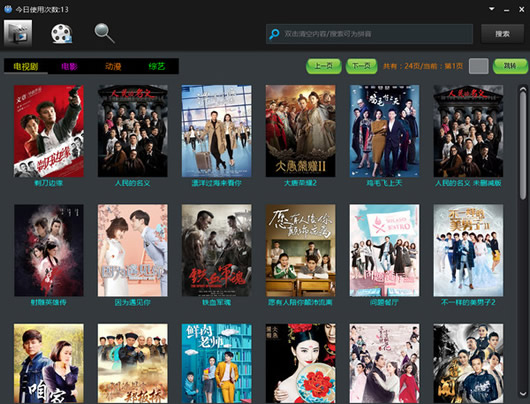Focus the page number input box

pos(478,66)
